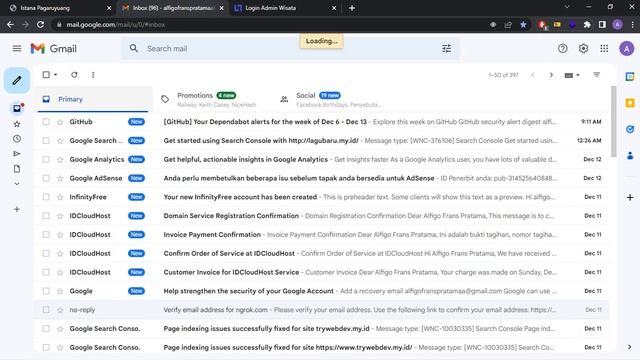Viewport: 640px width, 360px height.
Task: Bookmark this page with star icon
Action: [x=523, y=24]
